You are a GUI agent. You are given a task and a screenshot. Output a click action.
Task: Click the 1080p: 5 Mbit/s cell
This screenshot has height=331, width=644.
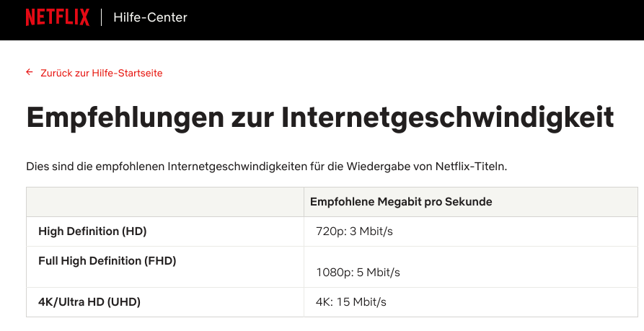coord(358,273)
